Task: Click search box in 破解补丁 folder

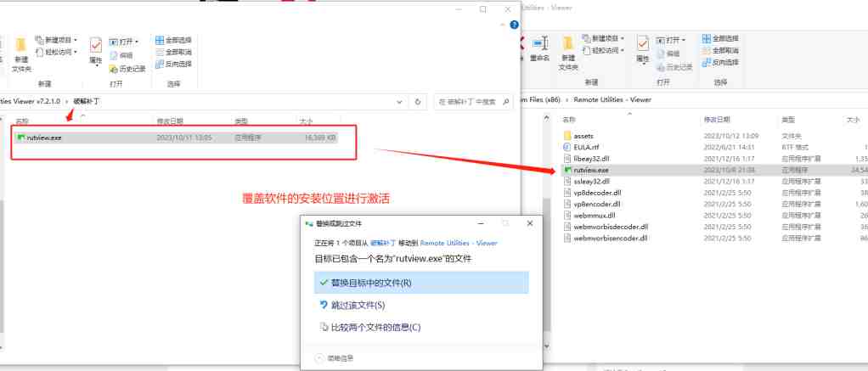Action: tap(473, 102)
